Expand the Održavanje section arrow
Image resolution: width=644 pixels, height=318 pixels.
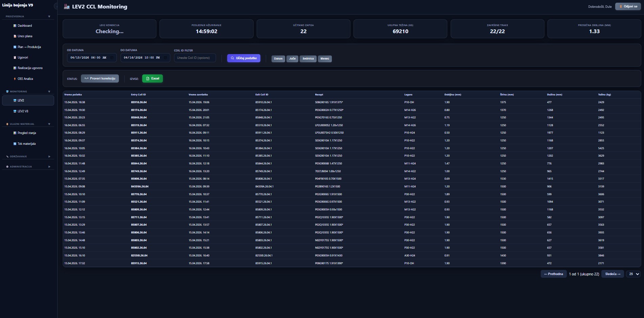[49, 157]
